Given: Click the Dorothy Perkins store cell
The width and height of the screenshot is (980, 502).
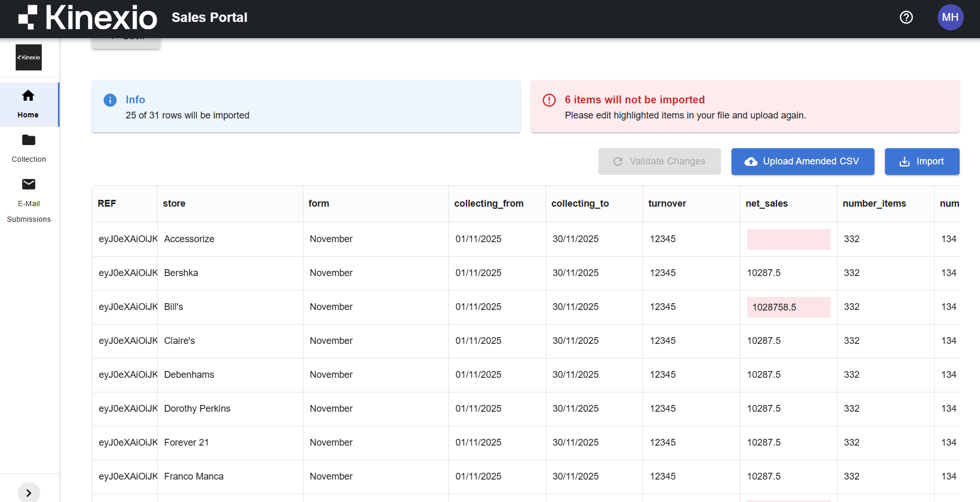Looking at the screenshot, I should coord(197,409).
